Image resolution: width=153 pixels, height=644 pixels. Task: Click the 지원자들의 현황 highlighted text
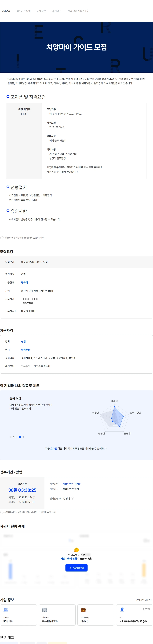click(x=69, y=558)
